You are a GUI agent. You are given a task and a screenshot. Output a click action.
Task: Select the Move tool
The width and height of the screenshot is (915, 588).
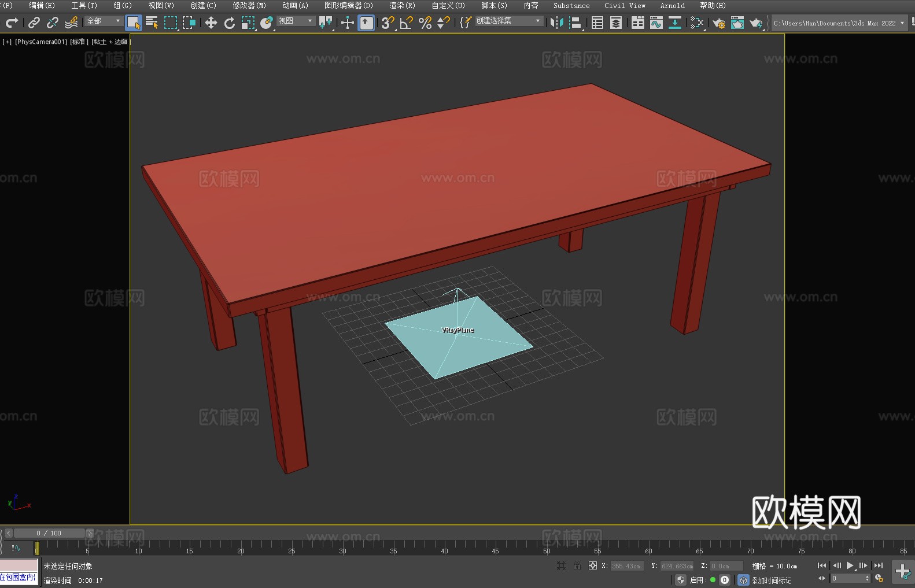pyautogui.click(x=211, y=23)
